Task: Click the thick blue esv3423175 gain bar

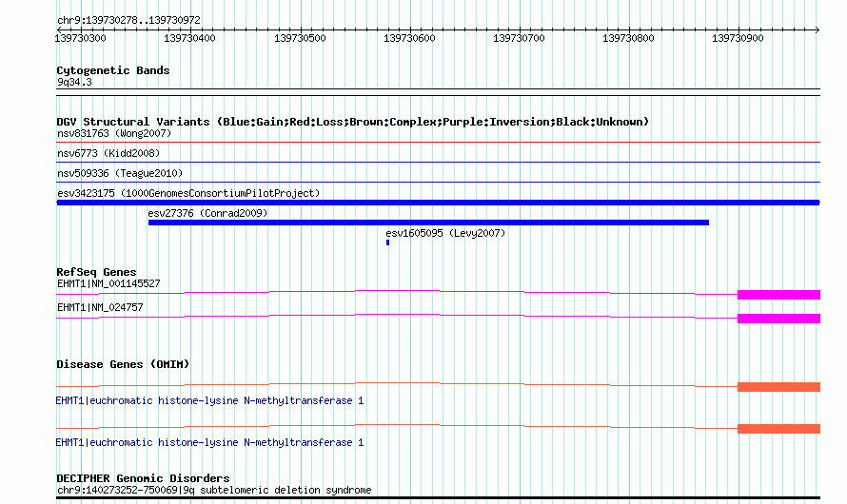Action: click(438, 203)
